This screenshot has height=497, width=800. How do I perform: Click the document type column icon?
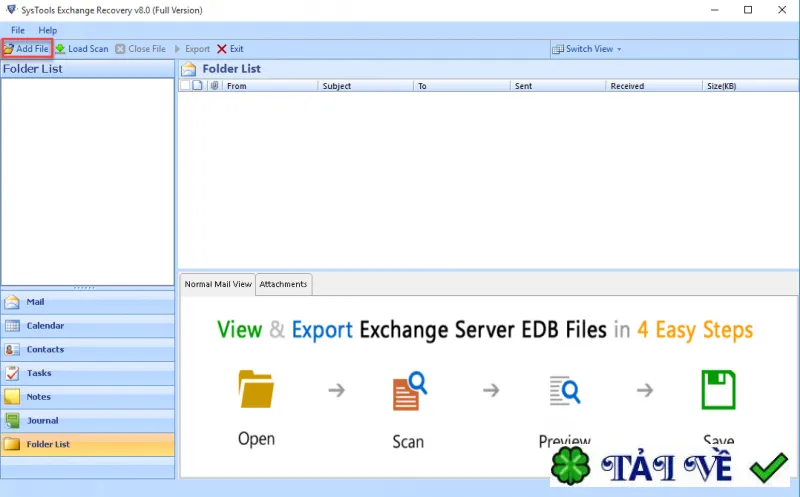point(197,85)
